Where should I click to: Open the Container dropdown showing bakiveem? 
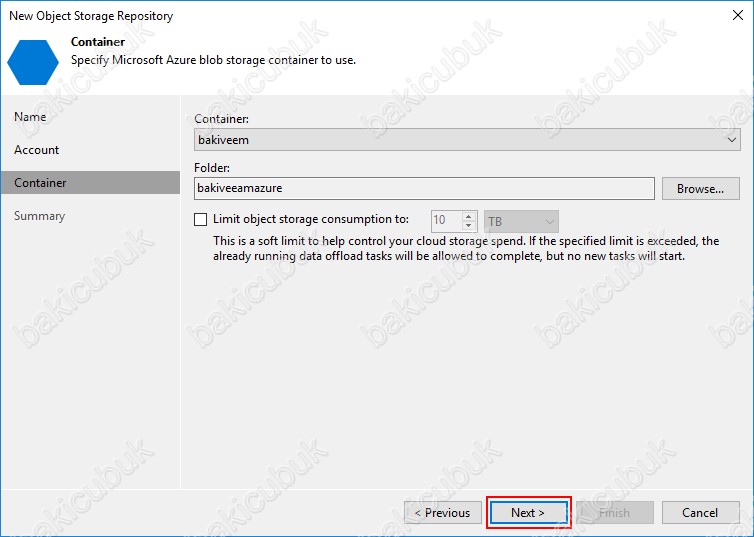467,140
